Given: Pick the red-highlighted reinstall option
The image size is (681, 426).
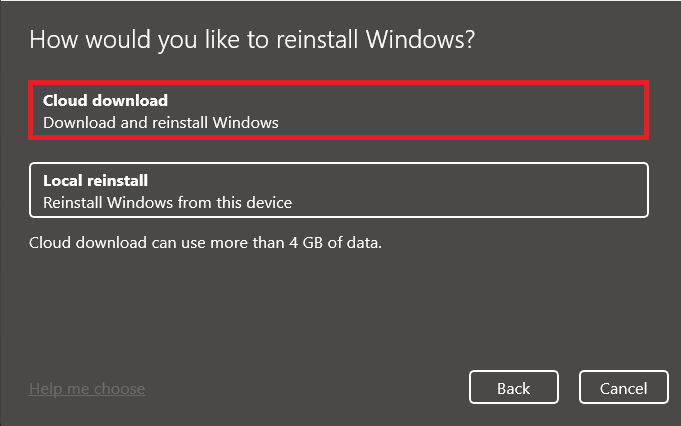Looking at the screenshot, I should point(339,111).
